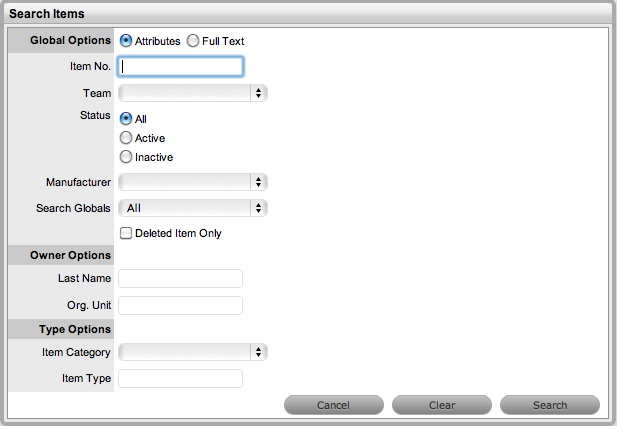Open the Search Globals dropdown

click(x=192, y=208)
